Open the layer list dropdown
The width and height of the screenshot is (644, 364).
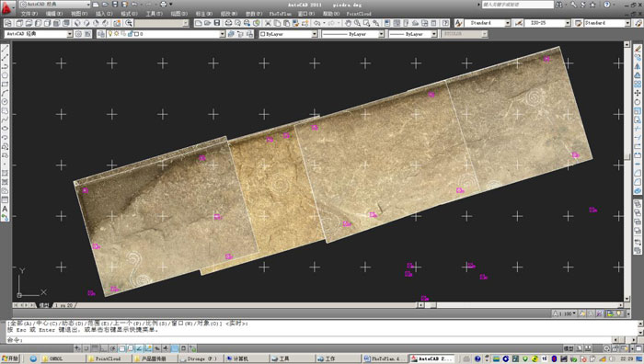[x=223, y=34]
